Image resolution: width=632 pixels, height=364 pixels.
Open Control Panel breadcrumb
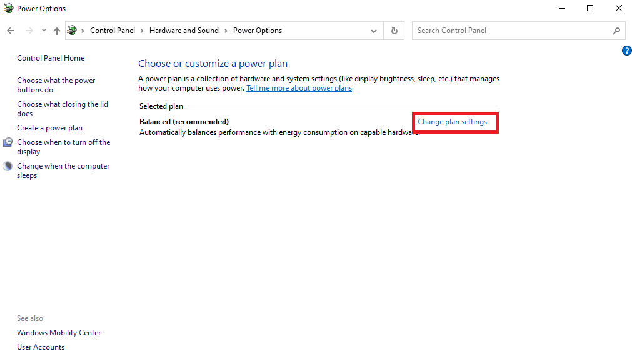pos(113,31)
